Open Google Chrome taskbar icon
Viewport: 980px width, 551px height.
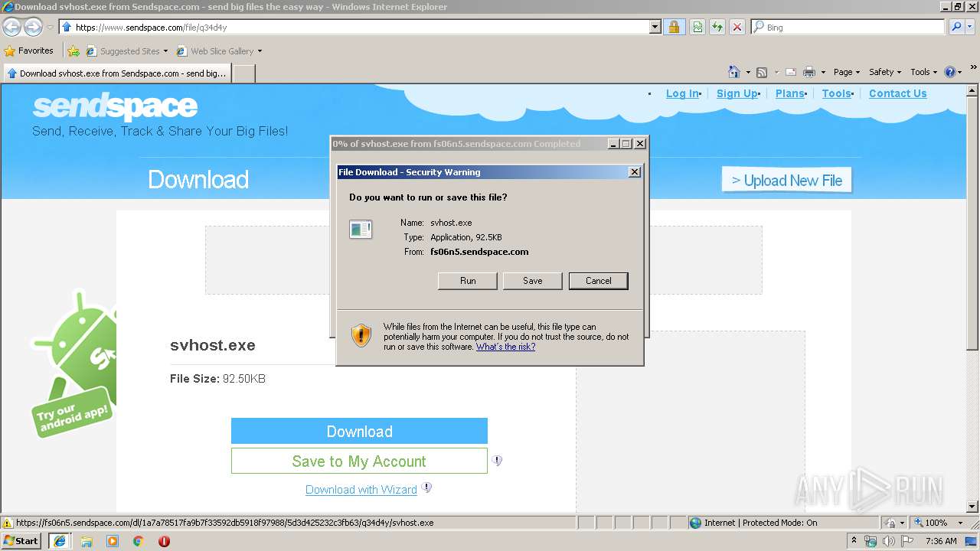click(139, 541)
